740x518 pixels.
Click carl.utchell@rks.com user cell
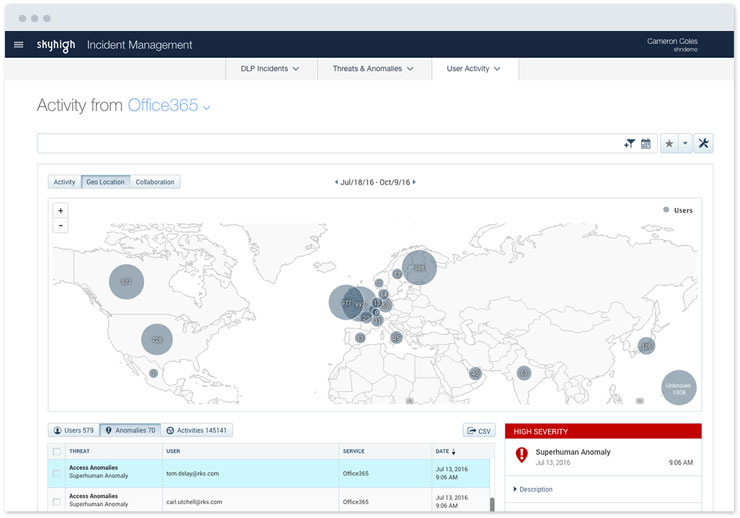(x=194, y=502)
